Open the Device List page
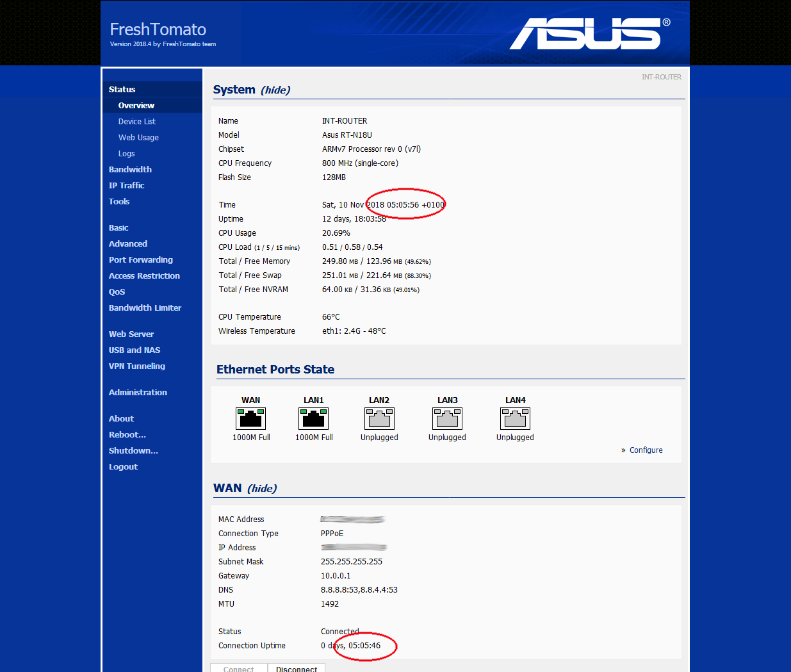The width and height of the screenshot is (791, 672). pyautogui.click(x=137, y=122)
